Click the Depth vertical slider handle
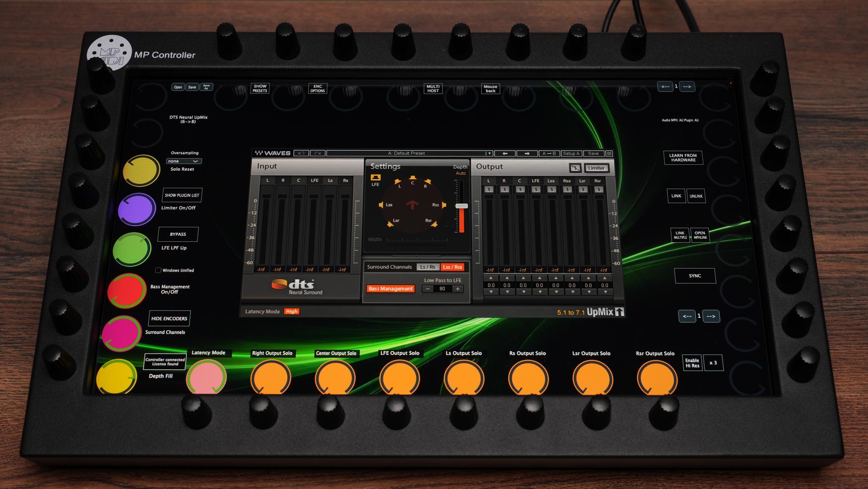 click(x=462, y=206)
